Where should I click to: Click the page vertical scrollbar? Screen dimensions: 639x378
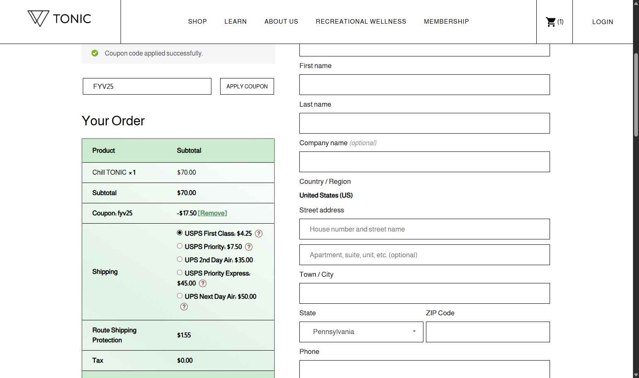pyautogui.click(x=636, y=96)
